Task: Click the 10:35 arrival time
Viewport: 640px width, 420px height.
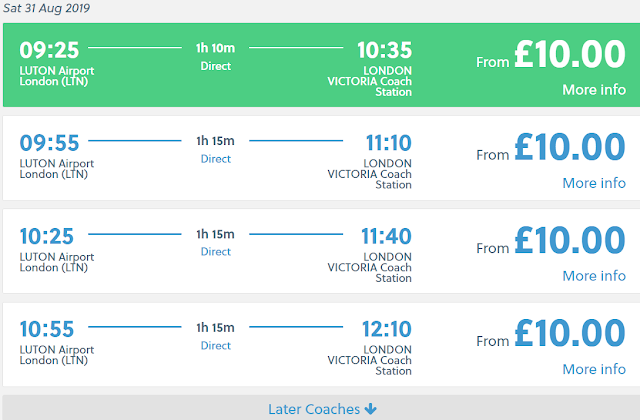Action: tap(385, 49)
